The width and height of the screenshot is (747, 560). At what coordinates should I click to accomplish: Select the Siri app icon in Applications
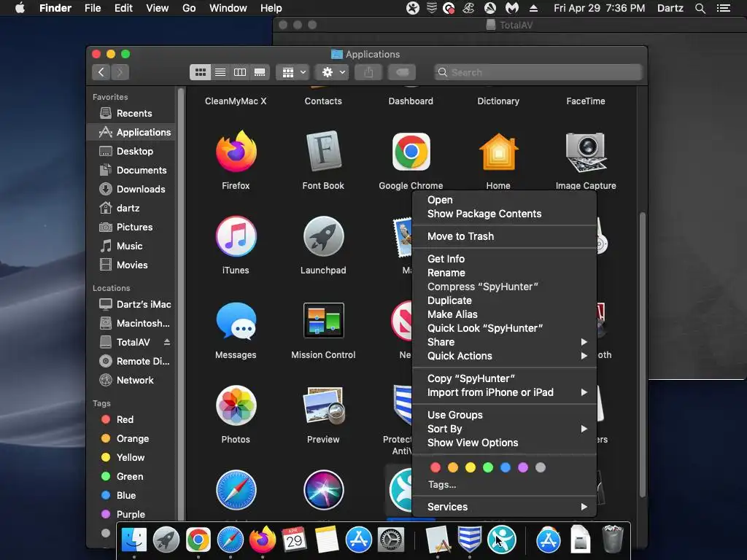point(323,490)
